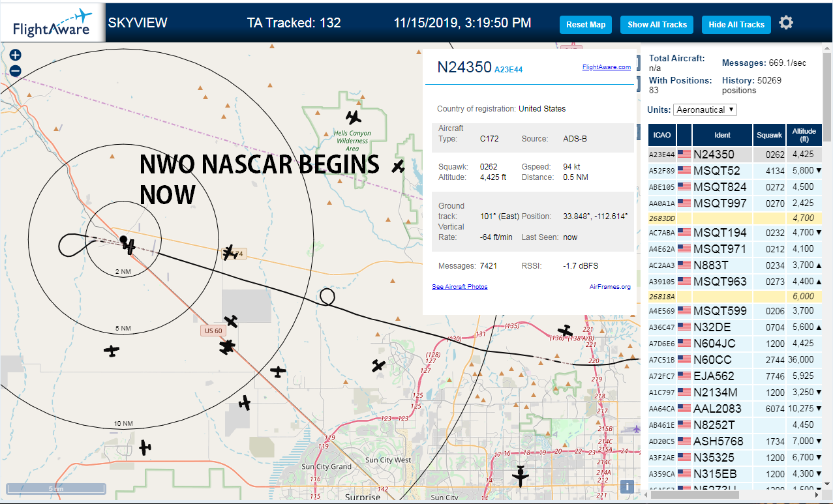The image size is (833, 504).
Task: Sort table by Ident column
Action: (x=723, y=135)
